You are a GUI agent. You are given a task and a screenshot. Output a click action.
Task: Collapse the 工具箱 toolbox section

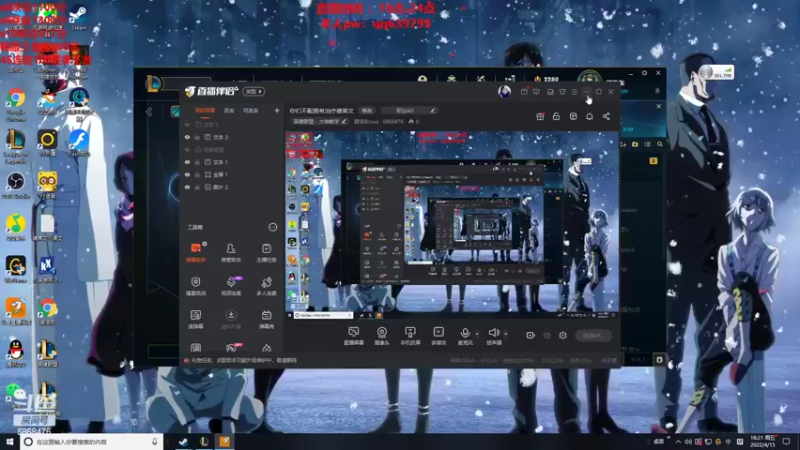click(x=272, y=227)
